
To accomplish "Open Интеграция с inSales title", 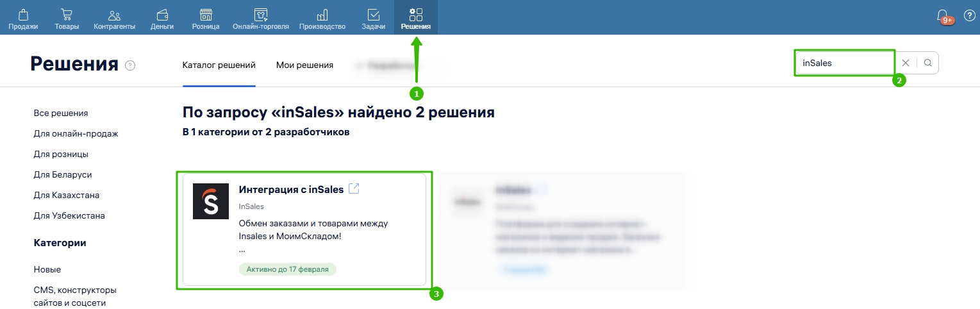I will point(291,189).
